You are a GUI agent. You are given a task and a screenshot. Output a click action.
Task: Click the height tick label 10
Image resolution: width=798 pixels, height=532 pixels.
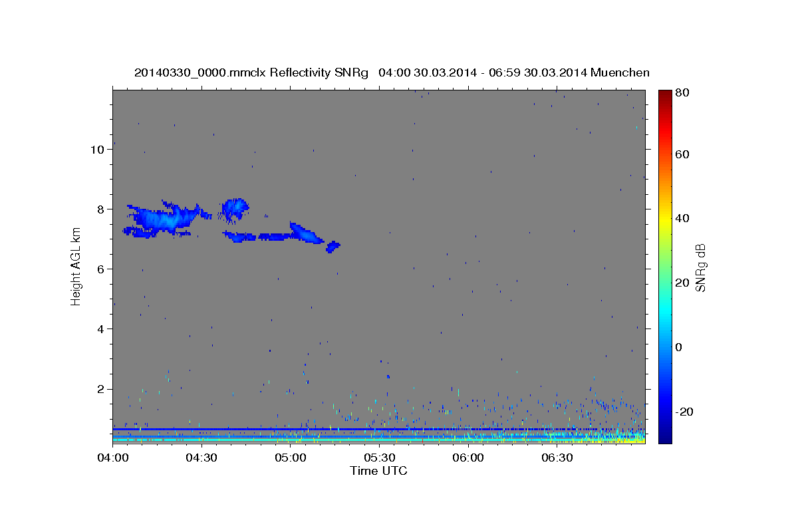97,150
